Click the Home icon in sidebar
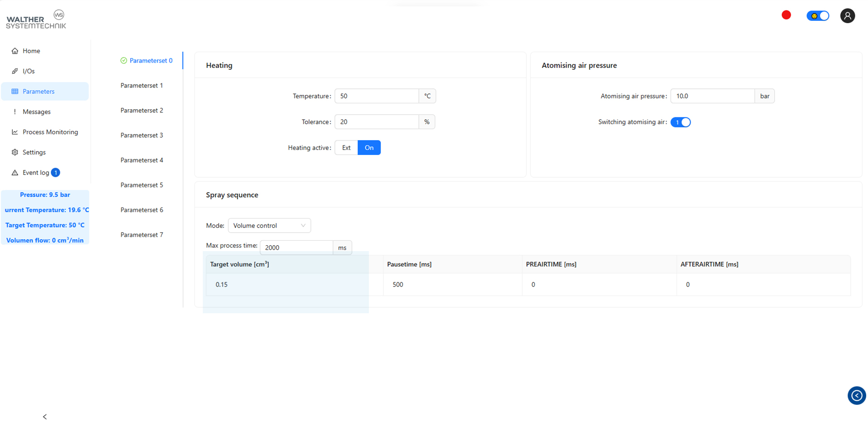The image size is (868, 422). pos(15,51)
